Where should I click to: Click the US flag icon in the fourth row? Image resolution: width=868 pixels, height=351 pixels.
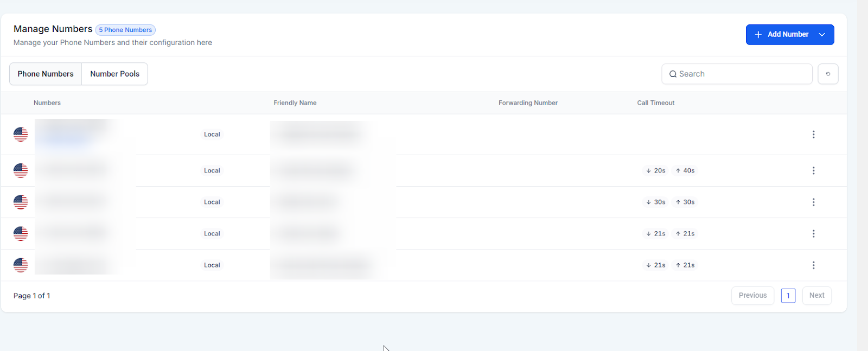21,233
